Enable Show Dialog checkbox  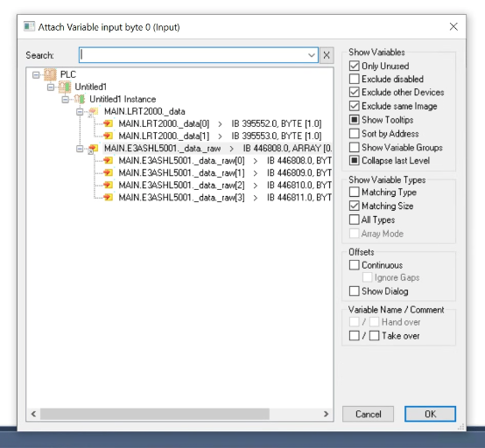(x=355, y=290)
